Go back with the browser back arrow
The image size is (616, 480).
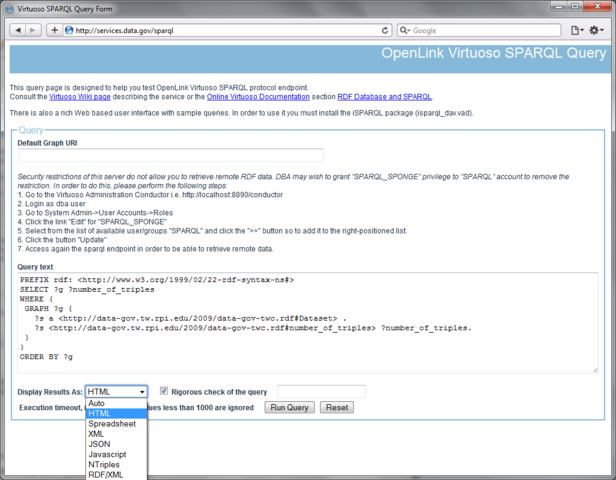click(18, 30)
